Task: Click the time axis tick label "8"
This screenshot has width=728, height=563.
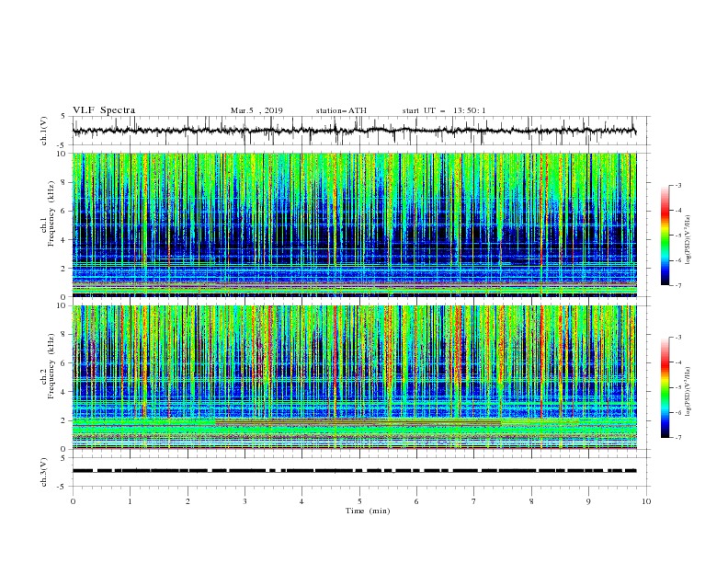Action: click(x=531, y=501)
